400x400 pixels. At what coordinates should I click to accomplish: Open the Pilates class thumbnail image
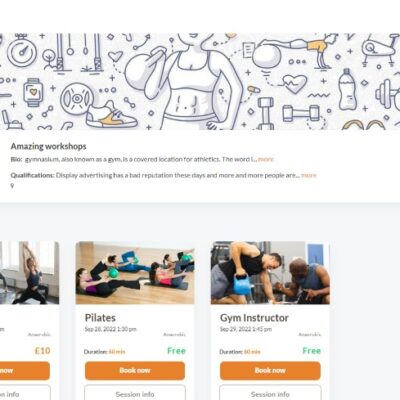coord(135,273)
